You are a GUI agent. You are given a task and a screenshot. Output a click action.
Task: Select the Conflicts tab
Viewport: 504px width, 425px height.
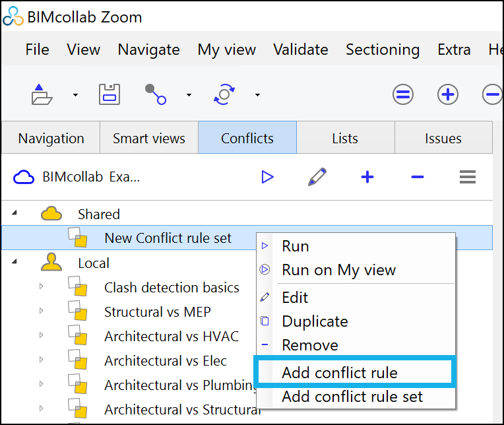[x=247, y=137]
